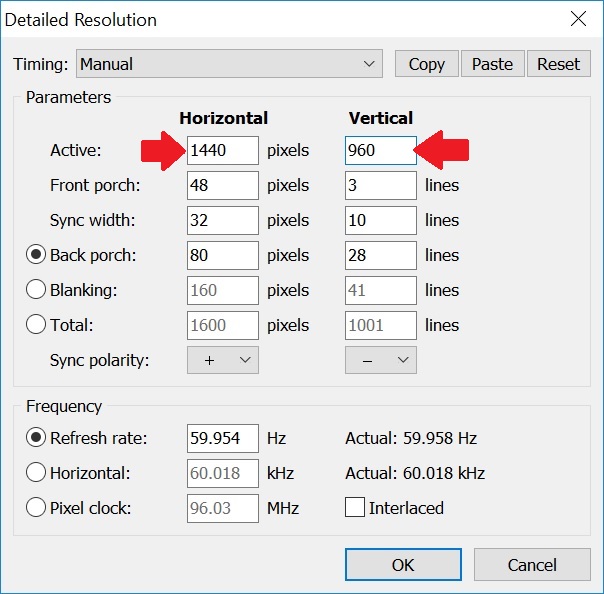Image resolution: width=604 pixels, height=594 pixels.
Task: Click the Paste button
Action: [493, 64]
